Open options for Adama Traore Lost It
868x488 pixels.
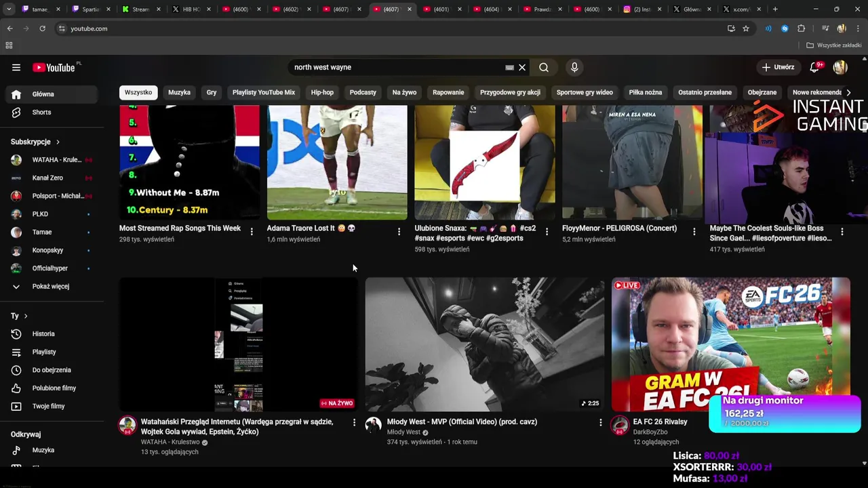click(399, 232)
